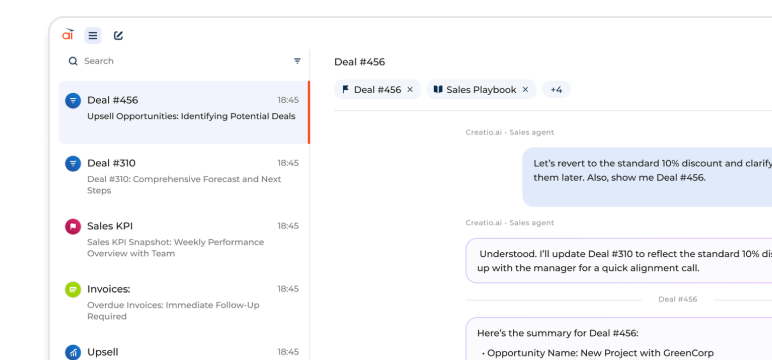Click the 18:45 timestamp on Sales KPI row

[x=288, y=226]
